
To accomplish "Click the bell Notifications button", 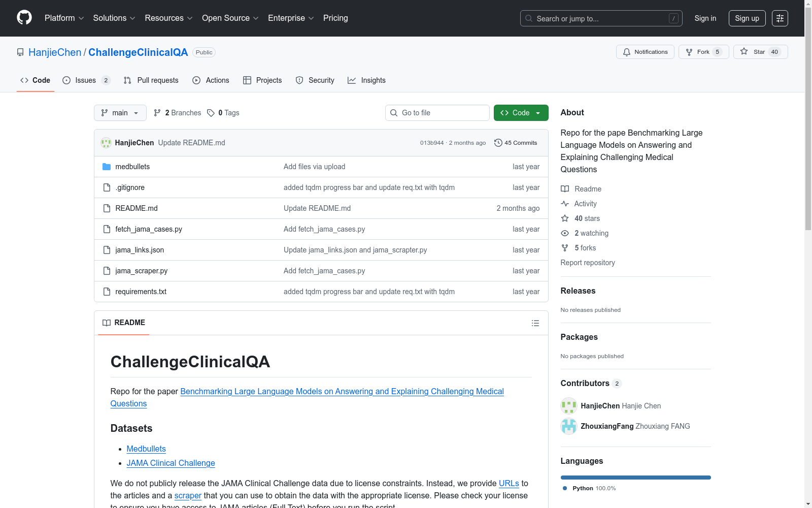I will point(645,52).
